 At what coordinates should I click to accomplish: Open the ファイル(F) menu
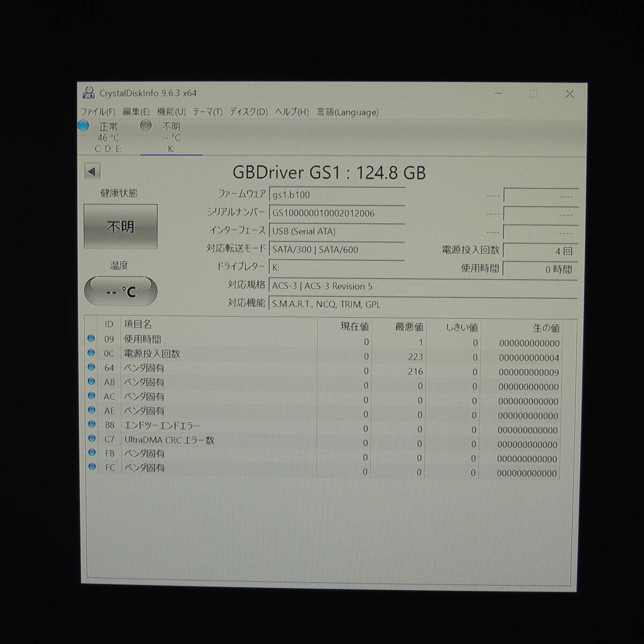pyautogui.click(x=98, y=112)
